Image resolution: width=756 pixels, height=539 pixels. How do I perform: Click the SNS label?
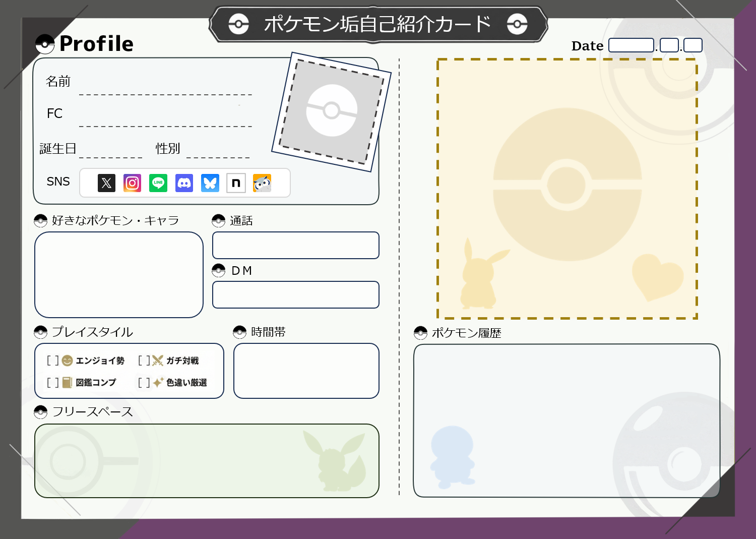click(58, 182)
